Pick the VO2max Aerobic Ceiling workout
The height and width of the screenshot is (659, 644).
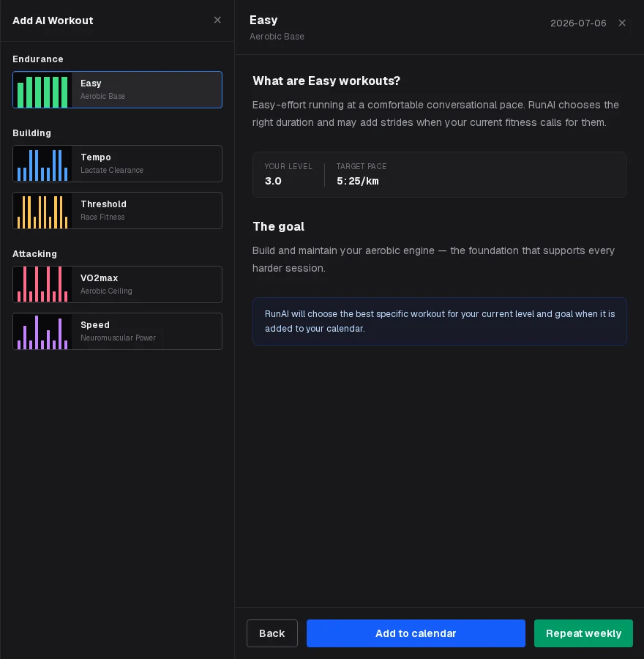pos(118,285)
